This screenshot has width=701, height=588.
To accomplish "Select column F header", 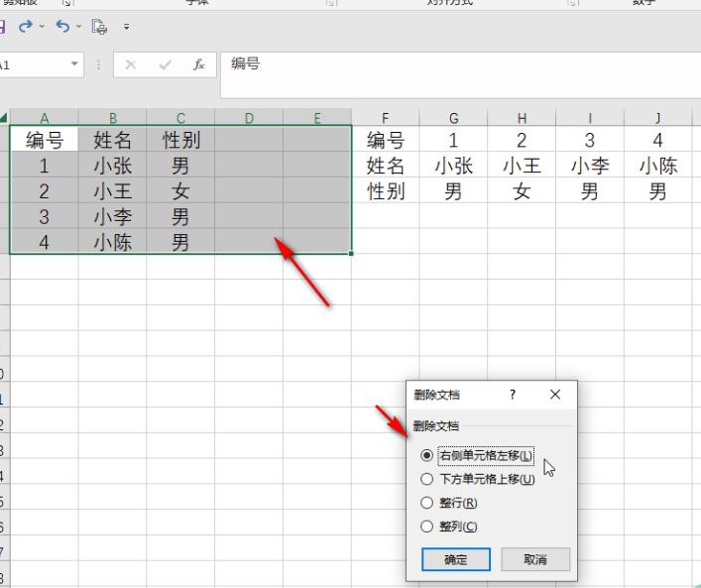I will 386,118.
